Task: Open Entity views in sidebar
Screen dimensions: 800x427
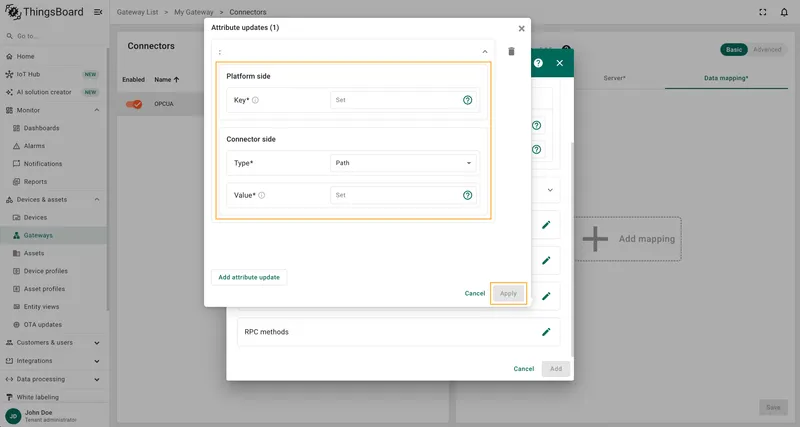Action: (x=54, y=307)
